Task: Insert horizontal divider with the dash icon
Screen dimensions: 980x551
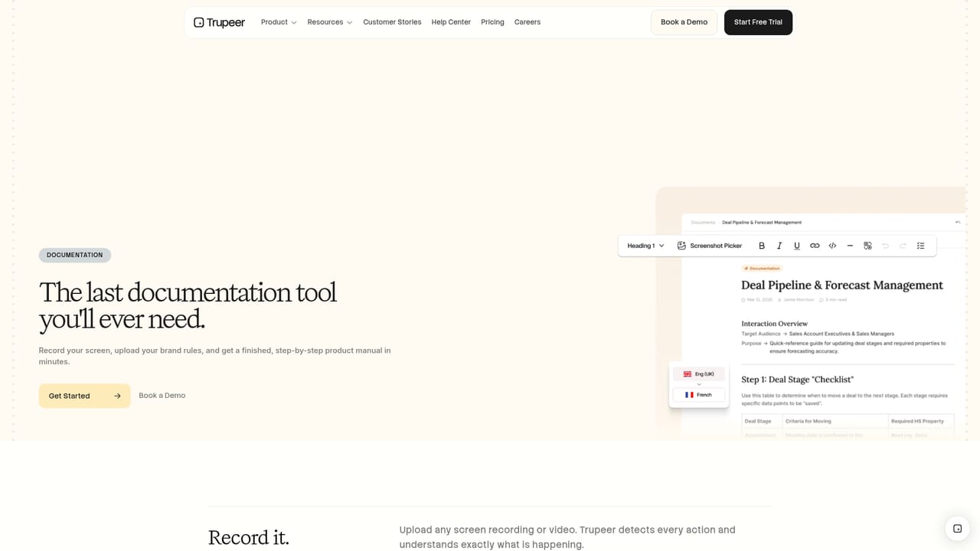Action: pyautogui.click(x=850, y=246)
